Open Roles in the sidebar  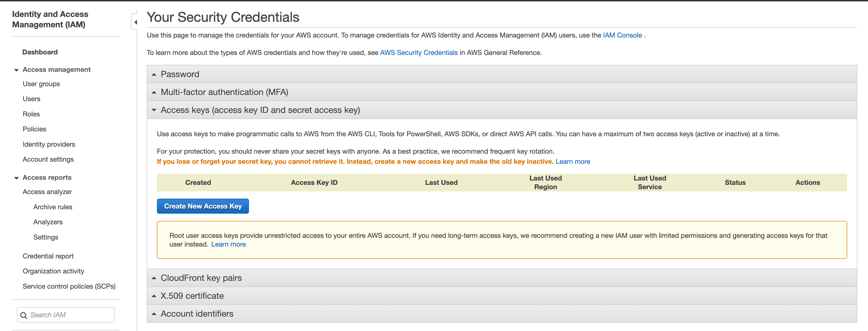[x=31, y=114]
